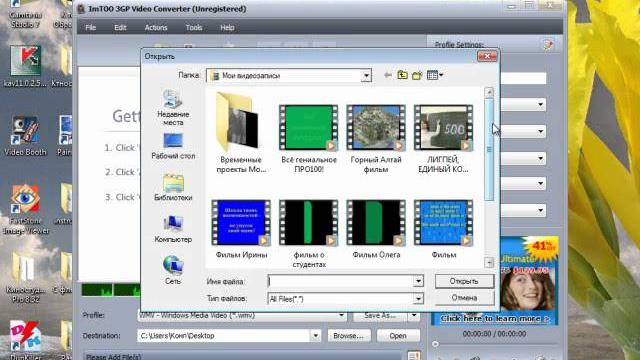Expand the Тип файлов dropdown
640x360 pixels.
point(418,299)
